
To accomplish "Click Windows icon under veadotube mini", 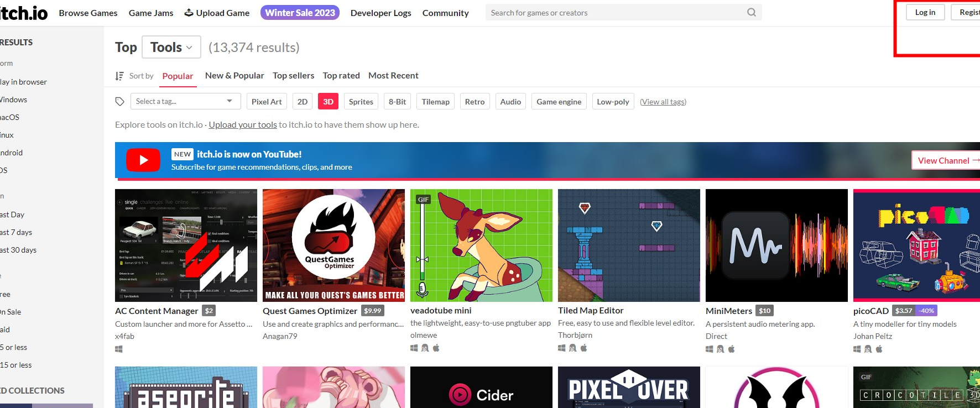I will pyautogui.click(x=414, y=348).
